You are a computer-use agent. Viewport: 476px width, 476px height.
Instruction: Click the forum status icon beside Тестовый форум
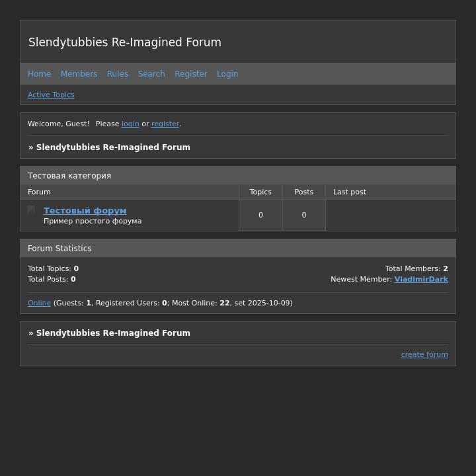point(31,210)
